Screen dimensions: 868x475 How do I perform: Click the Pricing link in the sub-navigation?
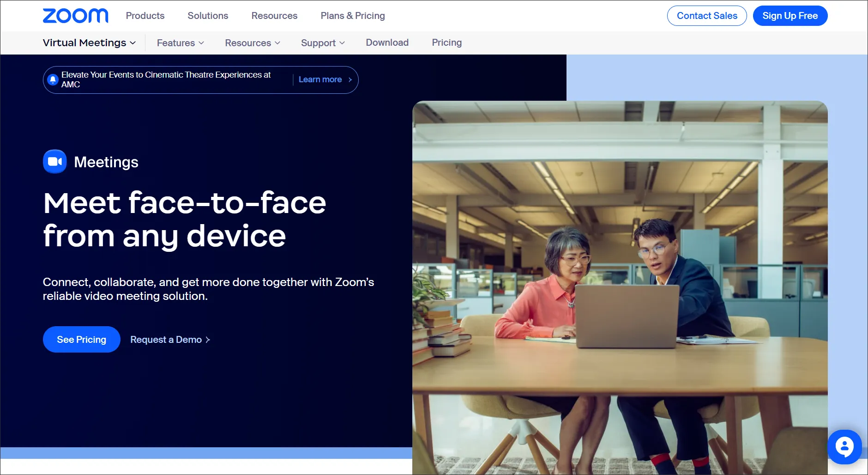[x=446, y=43]
